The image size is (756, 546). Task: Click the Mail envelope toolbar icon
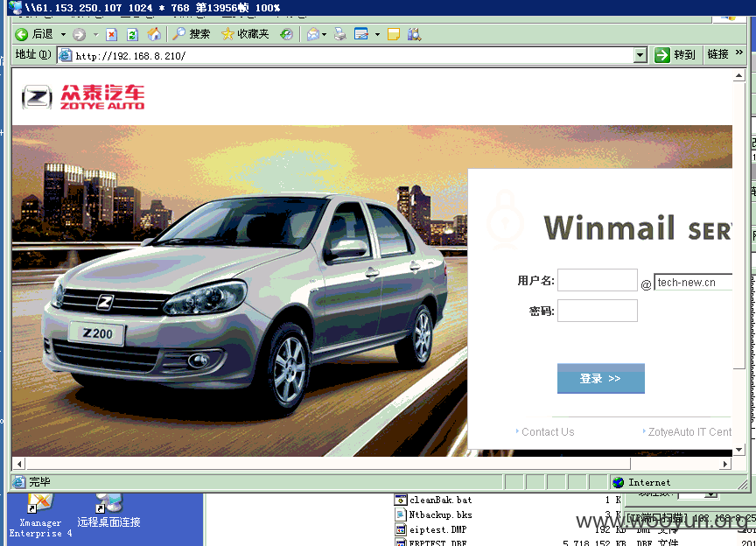[313, 34]
